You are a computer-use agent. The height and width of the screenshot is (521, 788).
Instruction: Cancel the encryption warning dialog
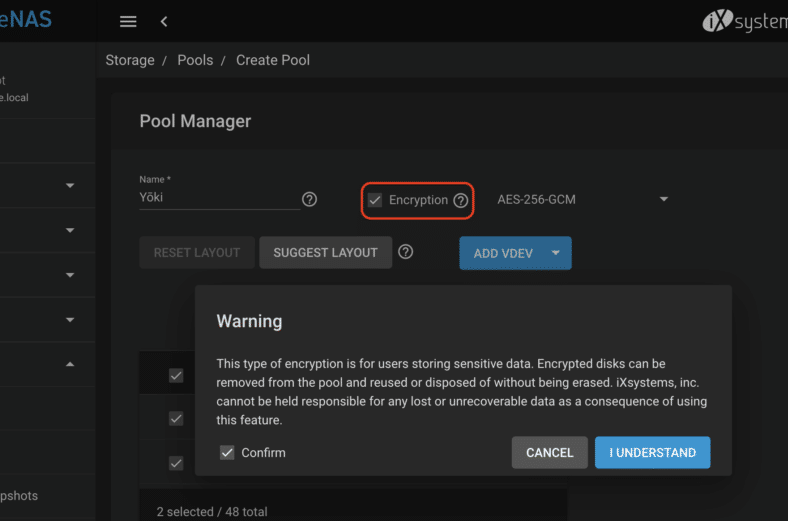click(549, 453)
